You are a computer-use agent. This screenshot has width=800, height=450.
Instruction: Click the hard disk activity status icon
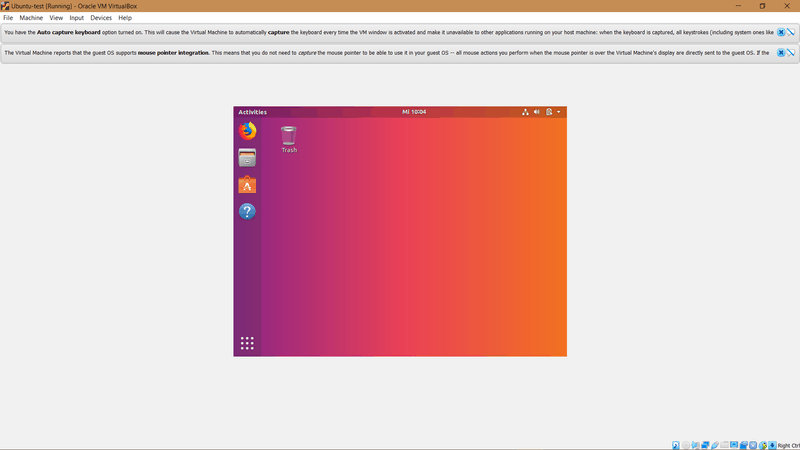(676, 445)
